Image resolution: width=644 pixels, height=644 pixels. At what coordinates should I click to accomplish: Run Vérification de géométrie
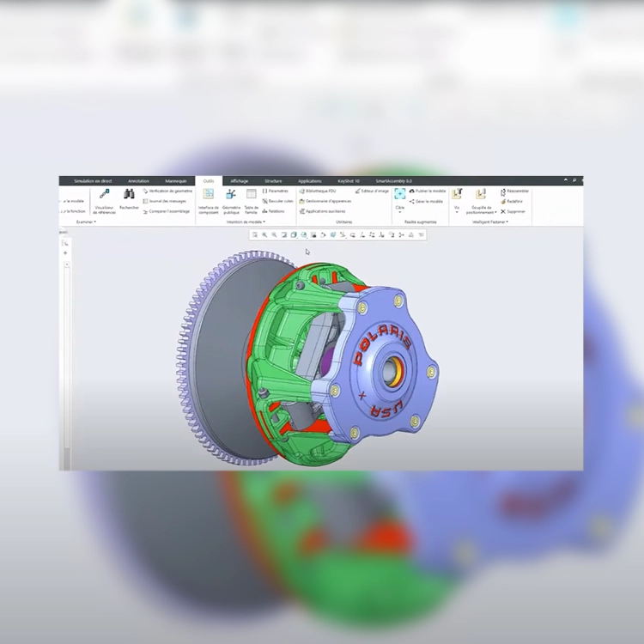[x=167, y=191]
